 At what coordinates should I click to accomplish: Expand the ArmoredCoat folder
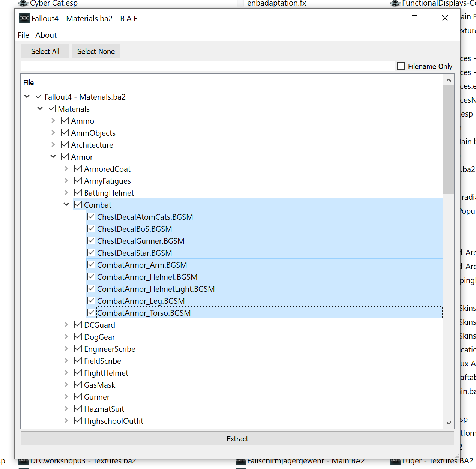pos(66,169)
